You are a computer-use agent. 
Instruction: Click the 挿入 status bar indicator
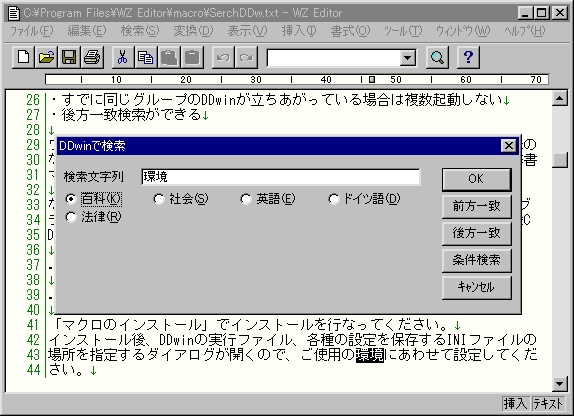click(515, 403)
